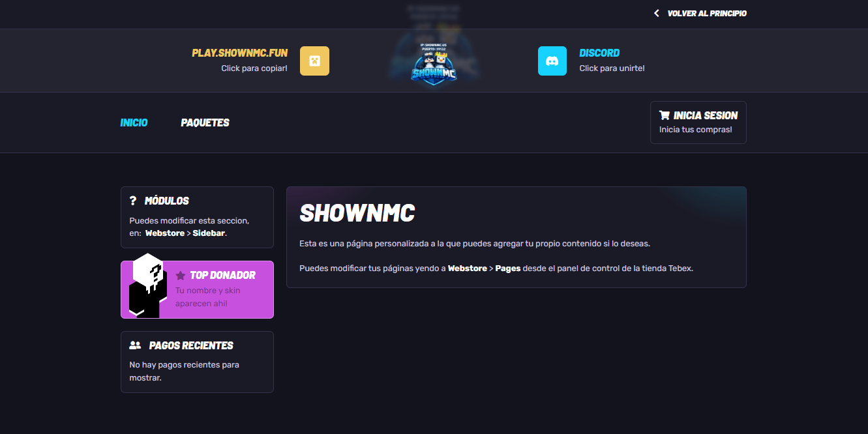This screenshot has width=868, height=434.
Task: Click the shopping cart icon
Action: point(665,115)
